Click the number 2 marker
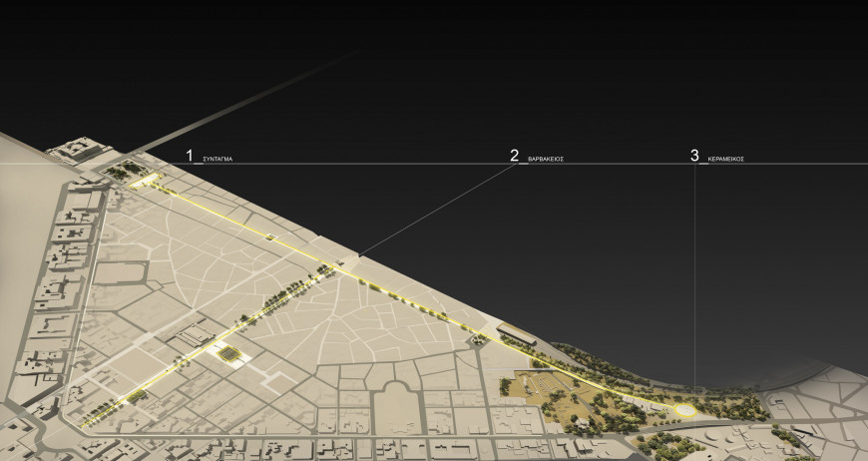This screenshot has height=461, width=868. pyautogui.click(x=515, y=156)
